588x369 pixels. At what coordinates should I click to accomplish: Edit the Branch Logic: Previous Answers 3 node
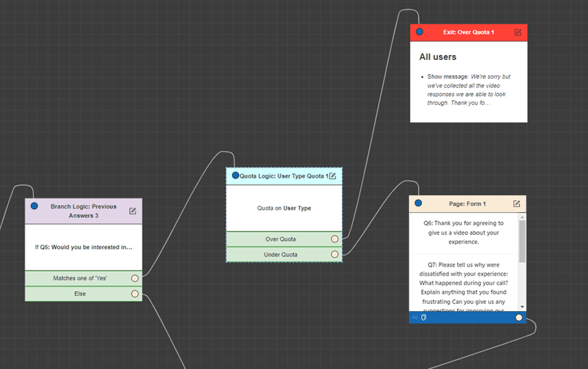point(132,211)
